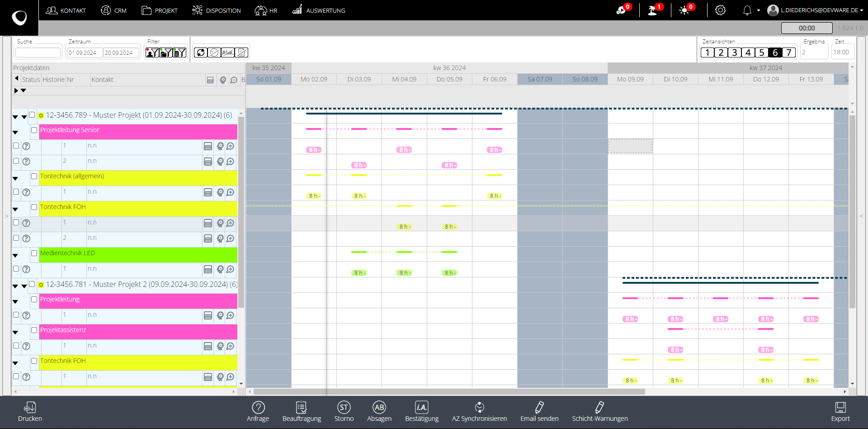Toggle the person filter icon
This screenshot has height=429, width=868.
[152, 52]
